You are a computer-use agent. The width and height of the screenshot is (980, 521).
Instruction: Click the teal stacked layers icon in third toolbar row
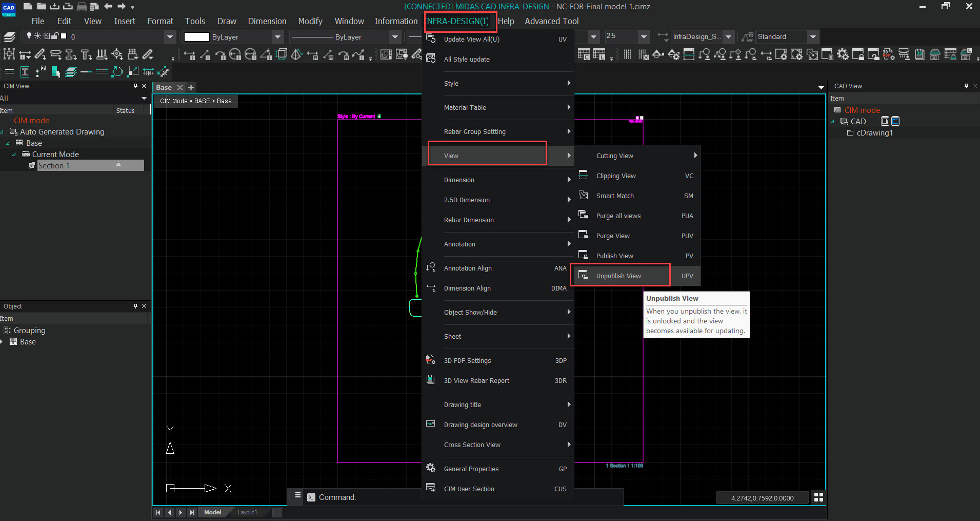71,71
